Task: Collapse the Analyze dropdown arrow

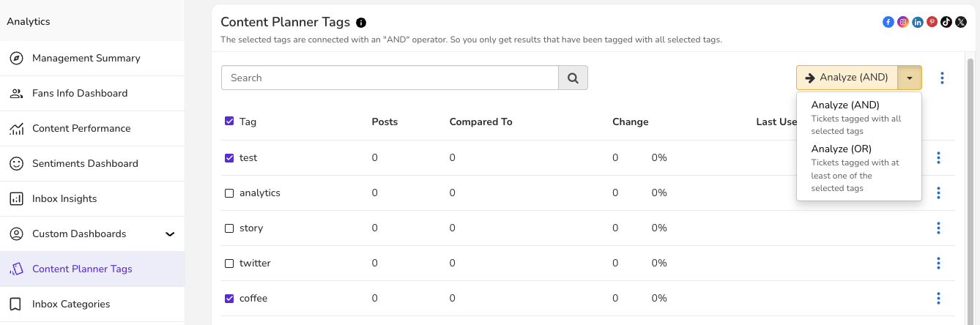Action: coord(910,78)
